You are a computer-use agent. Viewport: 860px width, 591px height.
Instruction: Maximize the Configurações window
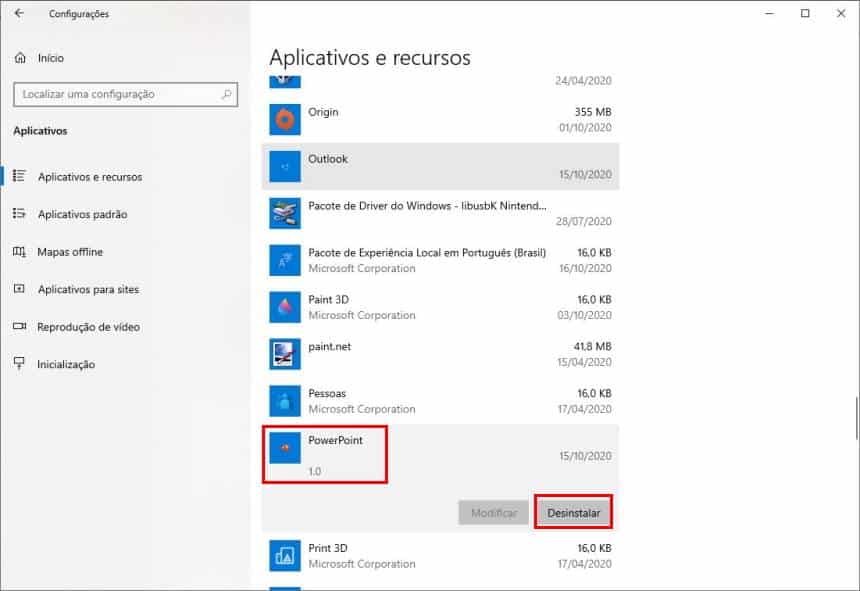click(x=805, y=13)
